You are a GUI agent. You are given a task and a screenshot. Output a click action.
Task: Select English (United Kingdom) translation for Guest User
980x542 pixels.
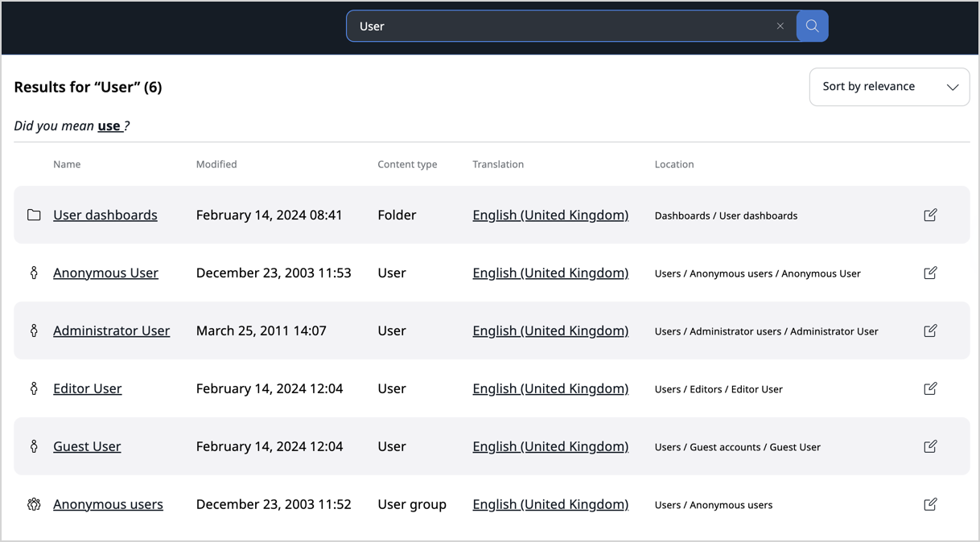(x=550, y=446)
